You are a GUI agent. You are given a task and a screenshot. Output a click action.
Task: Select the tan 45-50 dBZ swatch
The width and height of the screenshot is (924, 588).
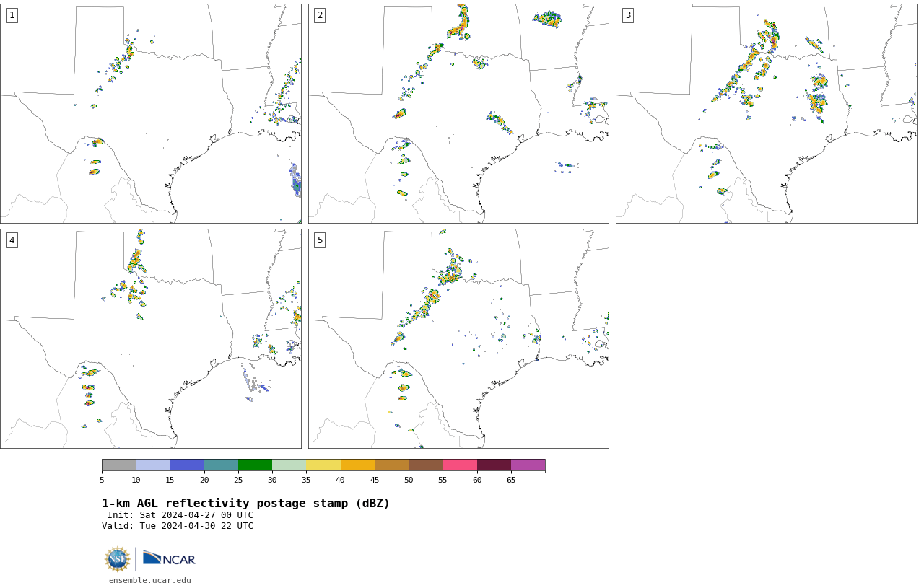(x=391, y=465)
